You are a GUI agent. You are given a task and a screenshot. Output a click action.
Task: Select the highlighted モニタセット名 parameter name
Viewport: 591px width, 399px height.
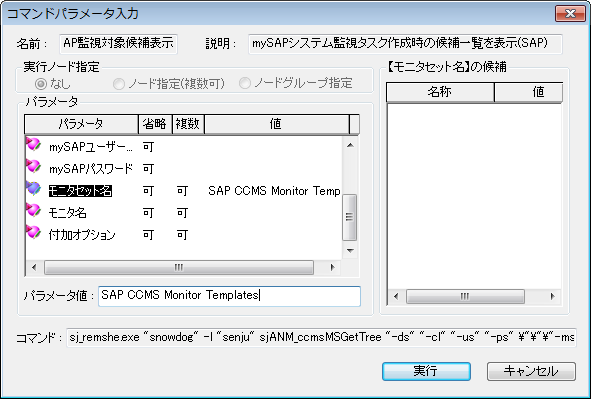pyautogui.click(x=80, y=191)
